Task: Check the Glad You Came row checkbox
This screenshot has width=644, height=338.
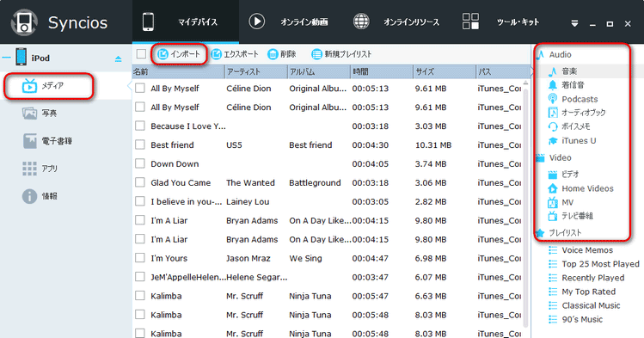Action: [x=140, y=182]
